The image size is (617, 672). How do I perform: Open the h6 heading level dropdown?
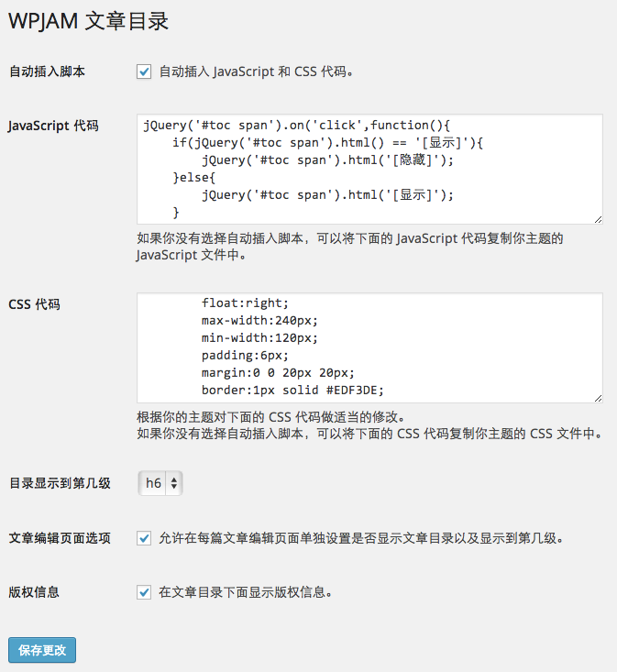(160, 483)
